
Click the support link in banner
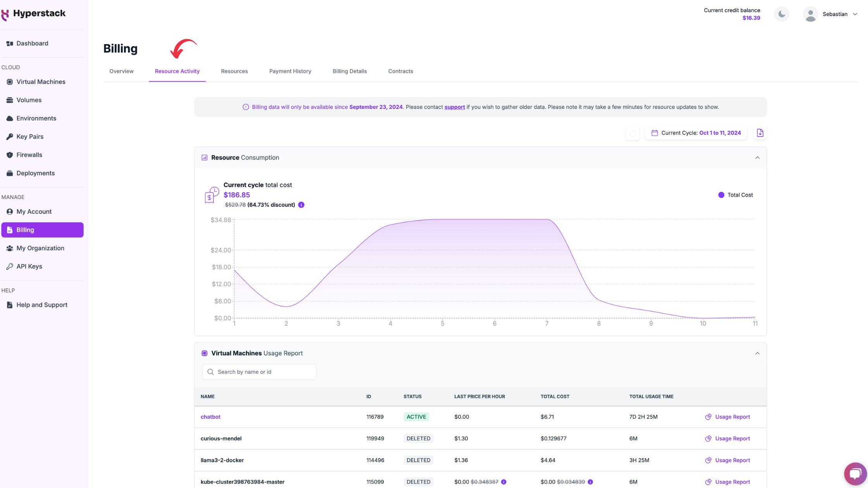click(x=455, y=107)
